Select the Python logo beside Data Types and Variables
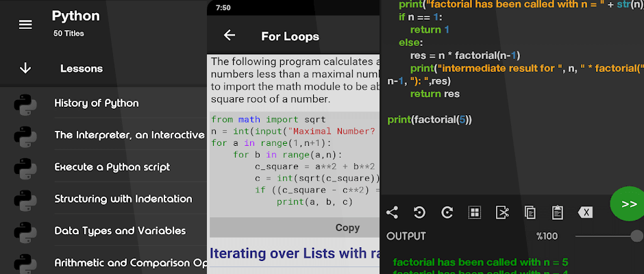644x274 pixels. (x=25, y=231)
